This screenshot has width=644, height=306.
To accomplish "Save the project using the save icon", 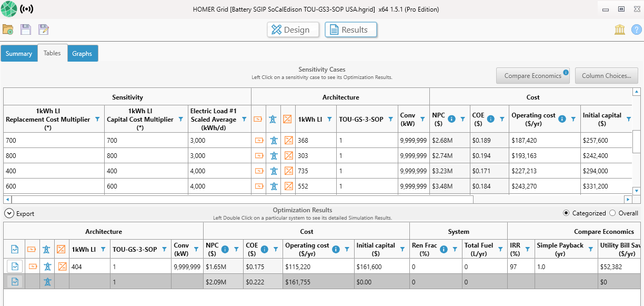I will (26, 29).
